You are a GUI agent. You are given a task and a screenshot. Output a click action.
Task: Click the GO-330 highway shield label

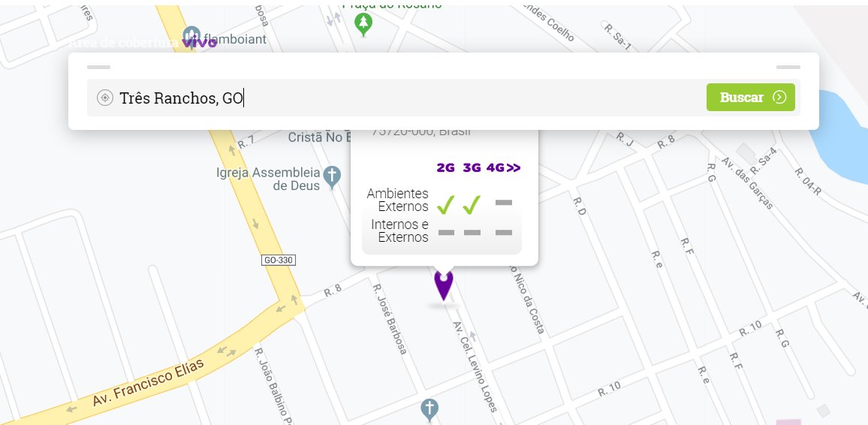click(x=279, y=260)
